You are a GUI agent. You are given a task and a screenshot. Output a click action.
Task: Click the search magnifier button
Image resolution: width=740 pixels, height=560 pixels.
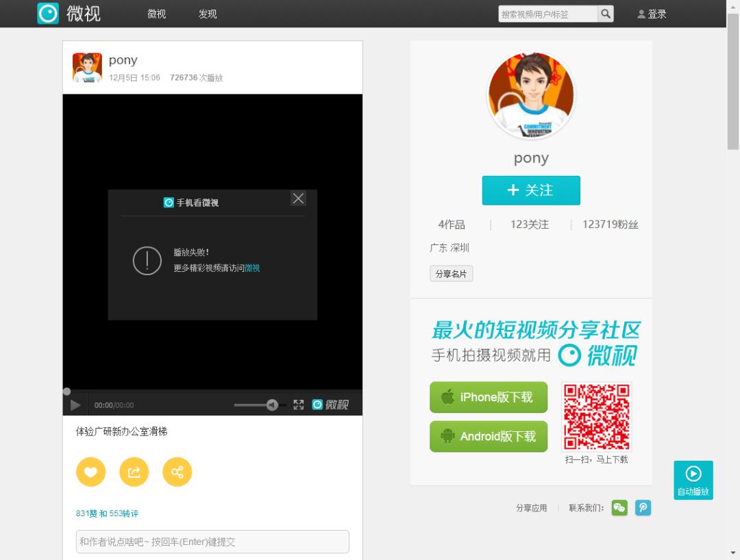[x=606, y=14]
